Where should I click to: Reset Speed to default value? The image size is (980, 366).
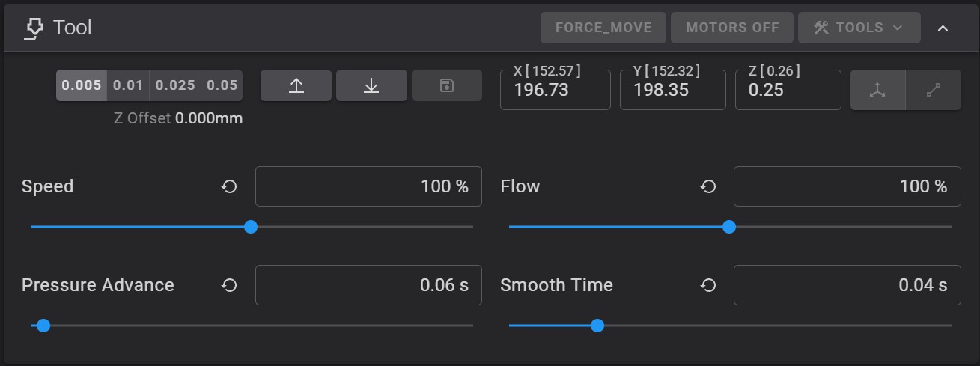click(229, 186)
